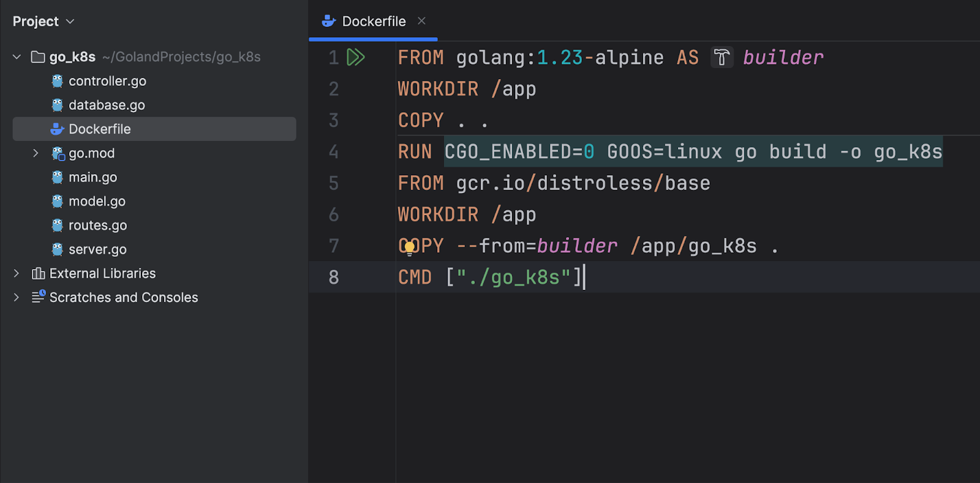
Task: Switch to the Dockerfile editor tab
Action: tap(374, 21)
